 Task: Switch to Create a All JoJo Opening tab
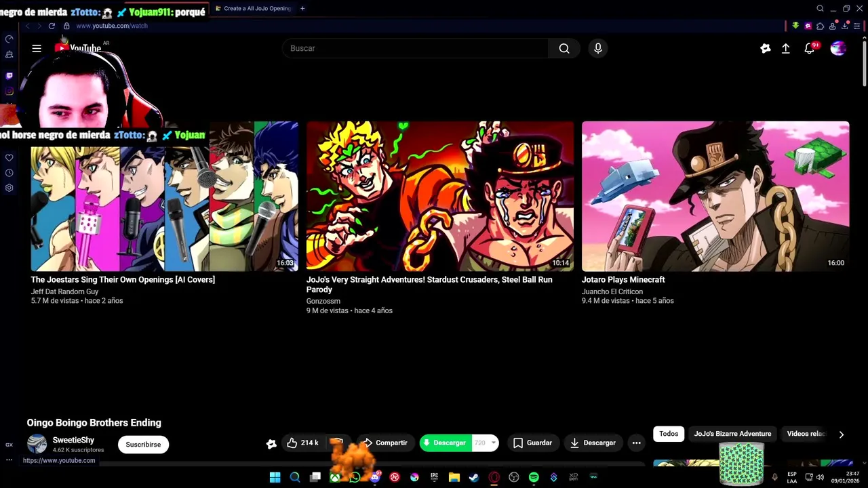pos(252,8)
